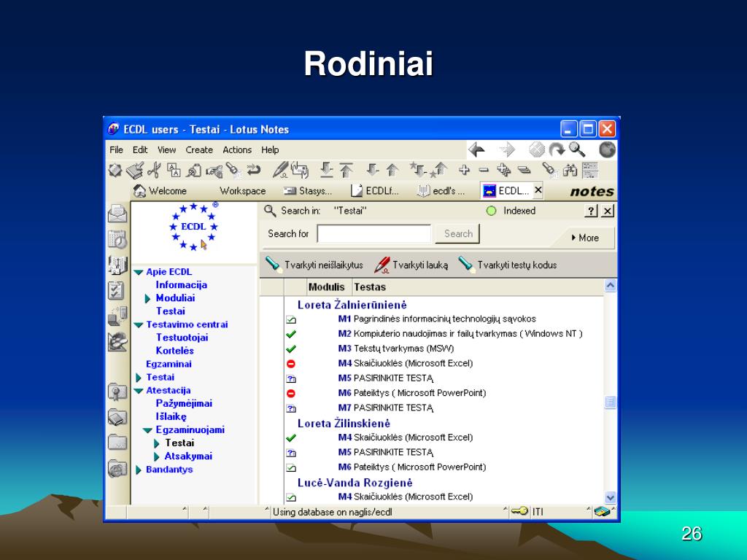
Task: Open the File menu
Action: (x=116, y=150)
